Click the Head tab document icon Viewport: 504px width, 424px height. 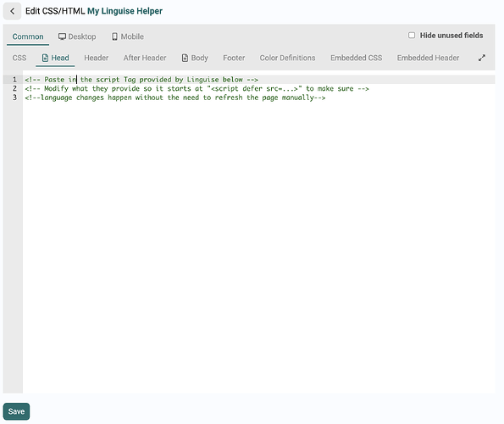46,58
